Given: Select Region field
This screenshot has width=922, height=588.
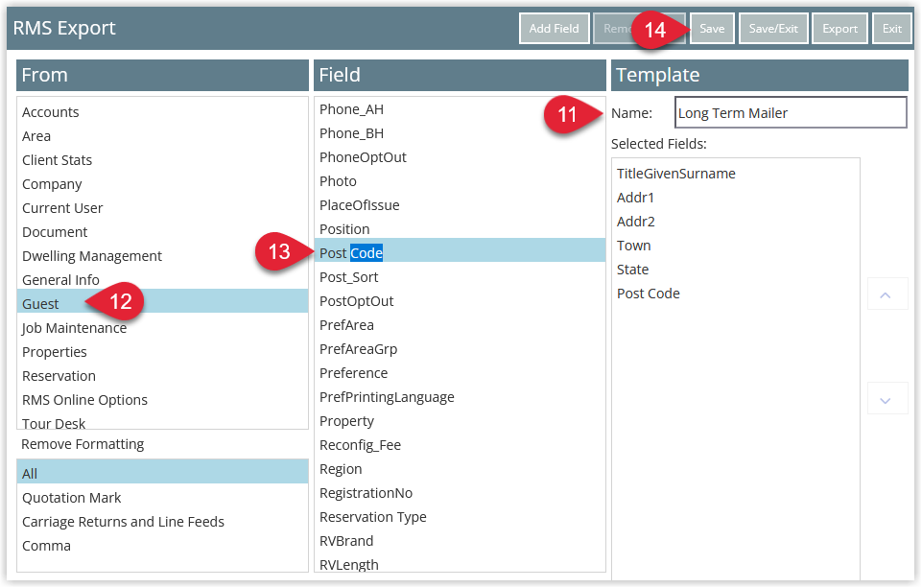Looking at the screenshot, I should pyautogui.click(x=460, y=469).
